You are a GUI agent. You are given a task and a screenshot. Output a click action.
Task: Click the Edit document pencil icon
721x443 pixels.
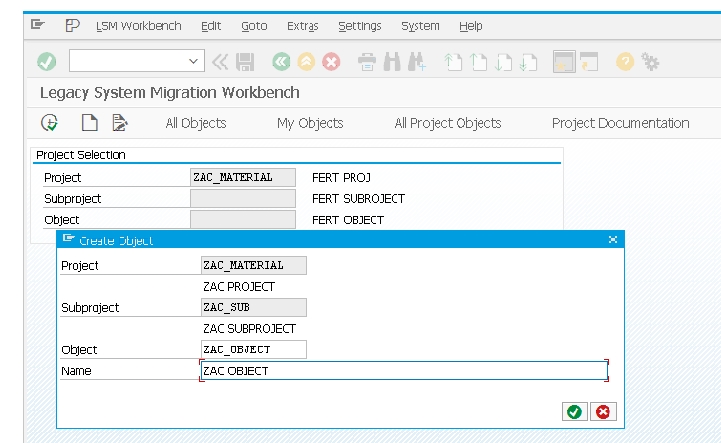click(x=120, y=123)
